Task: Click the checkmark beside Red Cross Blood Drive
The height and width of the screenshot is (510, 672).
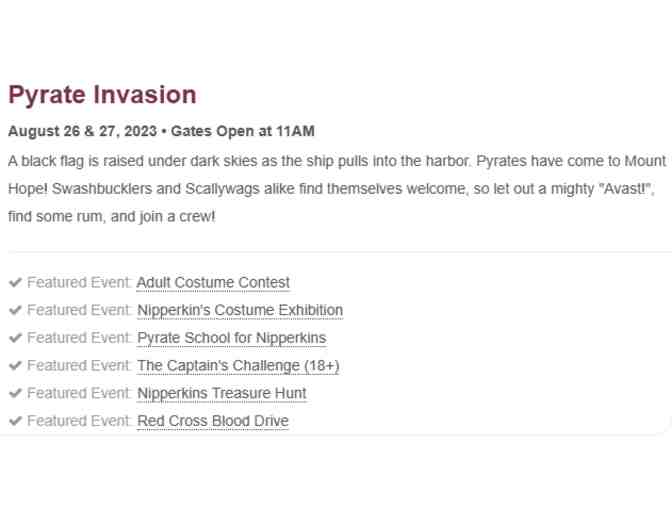Action: point(14,421)
